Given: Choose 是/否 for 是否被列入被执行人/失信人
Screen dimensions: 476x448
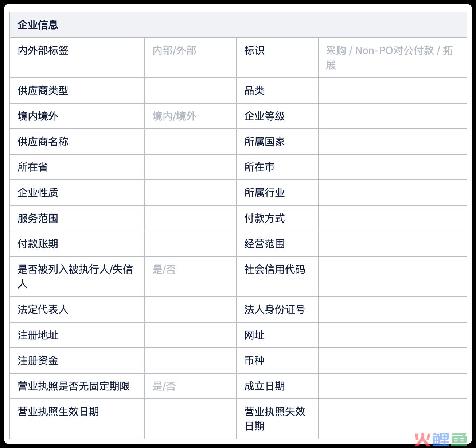Looking at the screenshot, I should click(x=164, y=270).
